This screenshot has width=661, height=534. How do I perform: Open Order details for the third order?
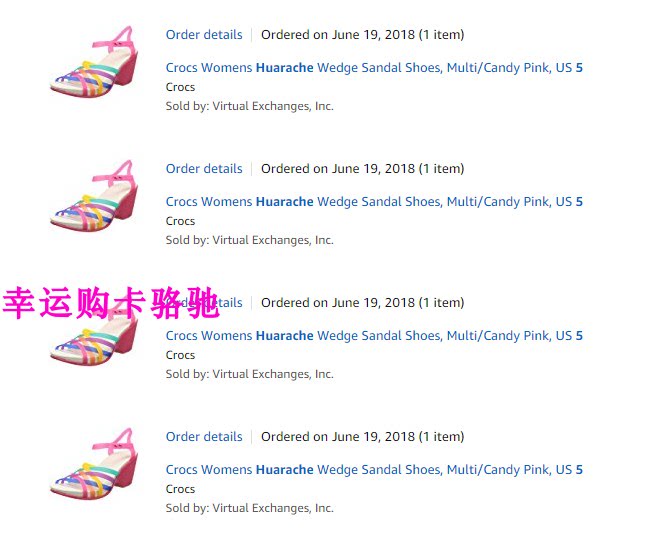[230, 303]
